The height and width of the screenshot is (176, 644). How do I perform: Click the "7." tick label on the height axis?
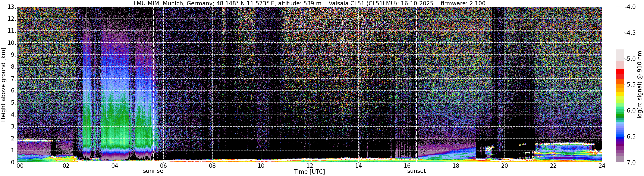click(13, 79)
